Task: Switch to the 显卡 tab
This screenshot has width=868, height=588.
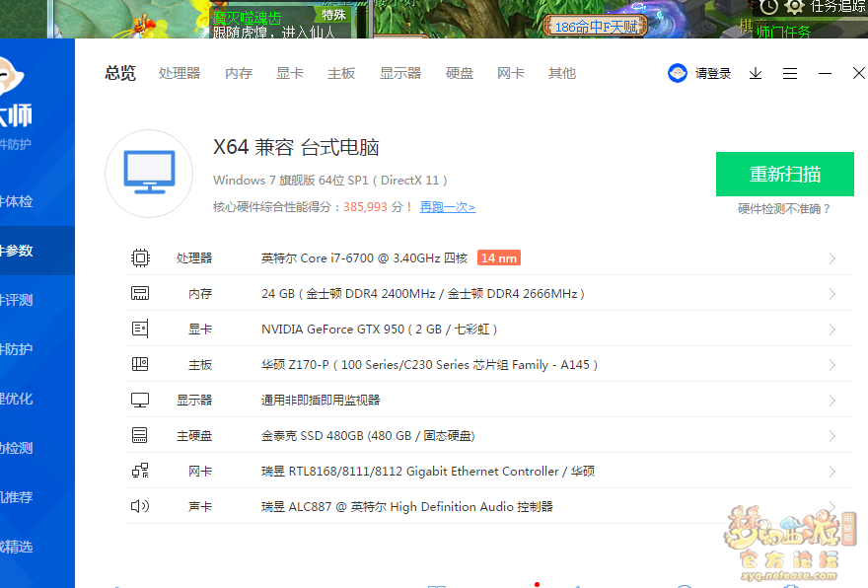Action: click(290, 73)
